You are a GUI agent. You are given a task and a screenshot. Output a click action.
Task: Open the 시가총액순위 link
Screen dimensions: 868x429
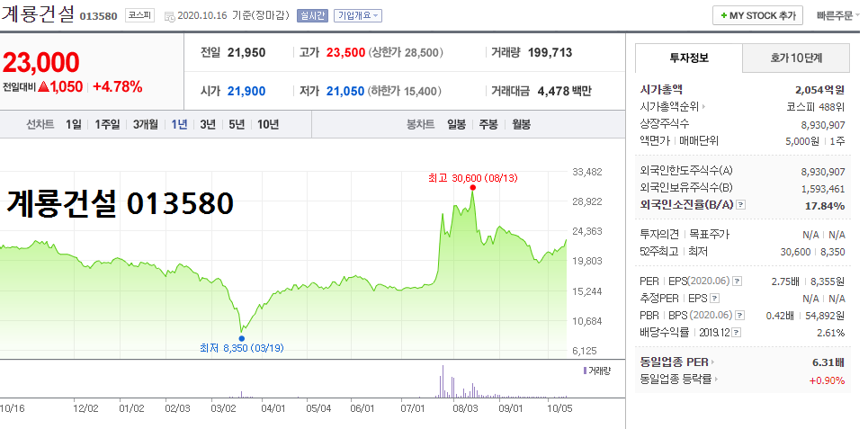coord(672,106)
